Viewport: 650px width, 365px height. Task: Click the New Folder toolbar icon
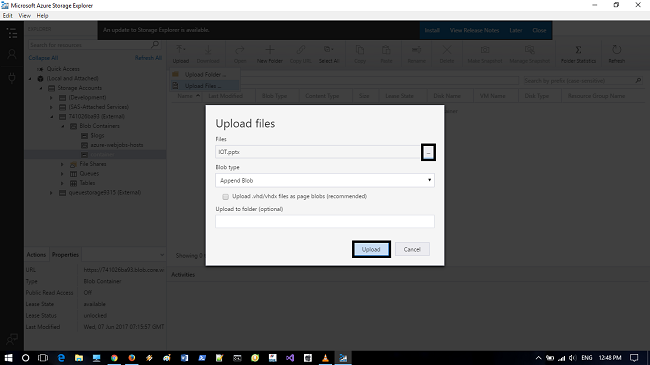click(x=270, y=50)
